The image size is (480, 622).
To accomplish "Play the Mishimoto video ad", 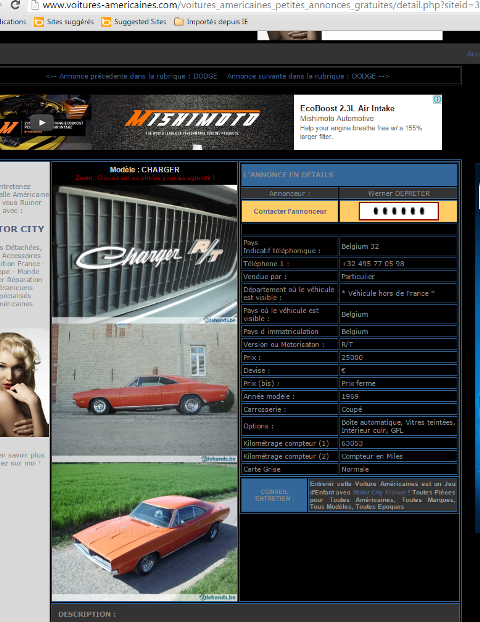I will (x=42, y=122).
